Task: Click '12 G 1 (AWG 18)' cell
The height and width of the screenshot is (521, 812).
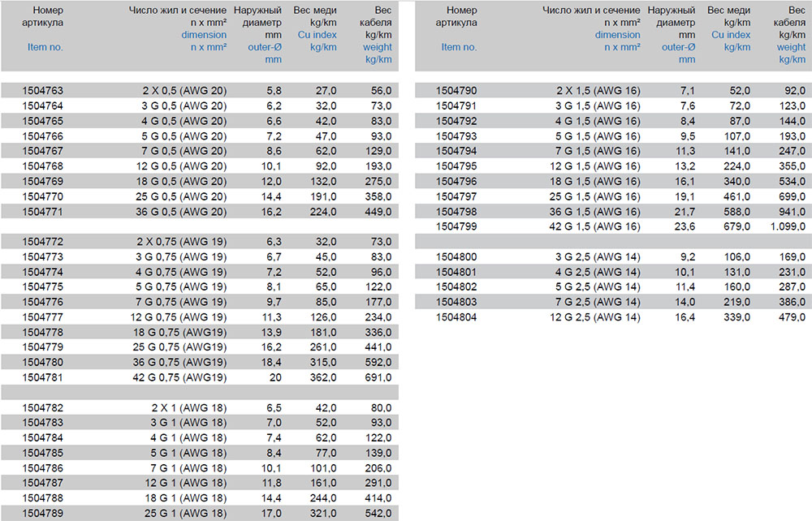Action: click(186, 483)
